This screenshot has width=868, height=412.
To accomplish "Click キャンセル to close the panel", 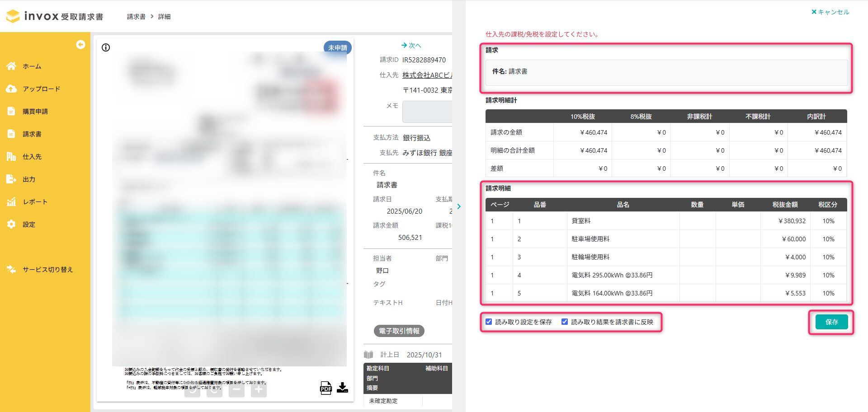I will pos(830,12).
